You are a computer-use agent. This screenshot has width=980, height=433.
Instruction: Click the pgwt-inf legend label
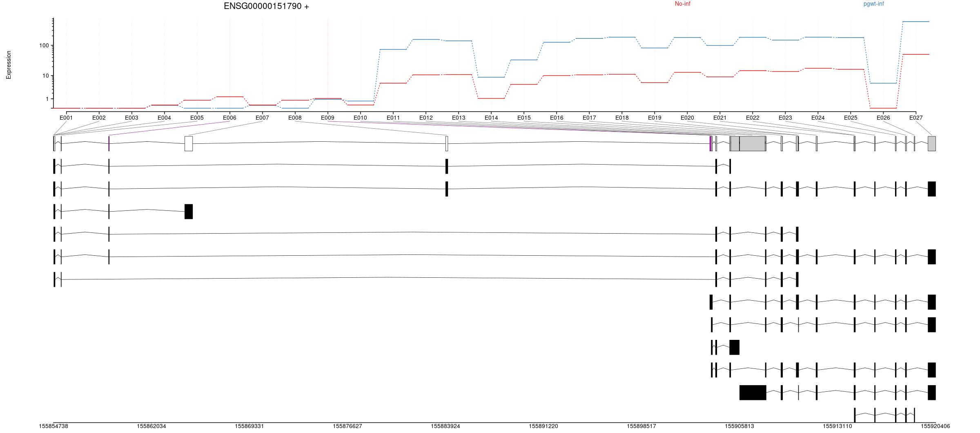[x=874, y=4]
